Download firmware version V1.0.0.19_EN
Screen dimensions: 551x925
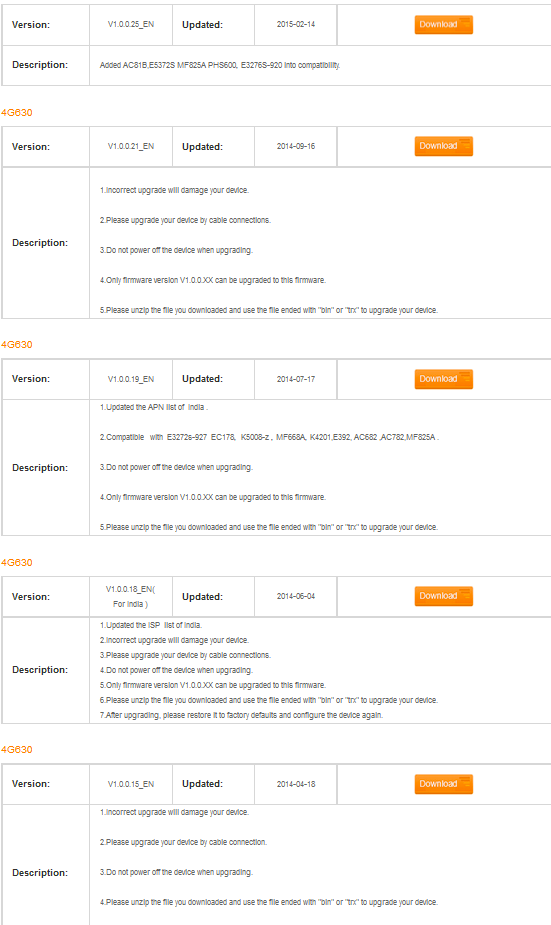(444, 379)
